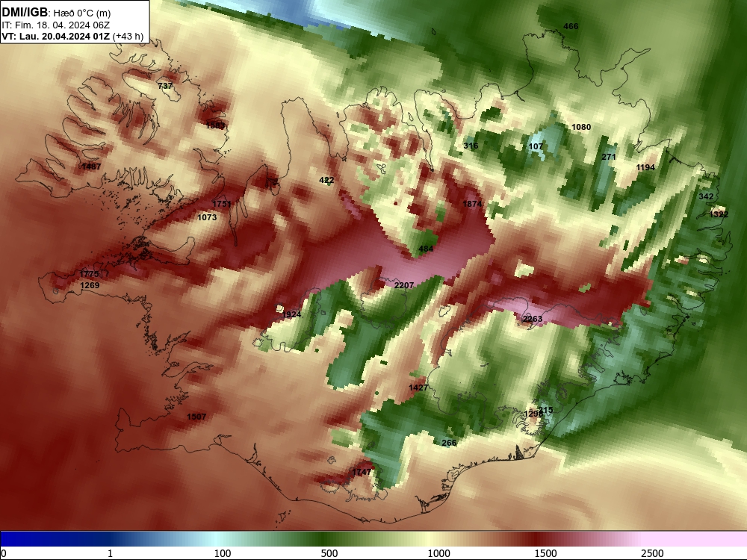
Task: Click the height label 1194
Action: [x=645, y=167]
